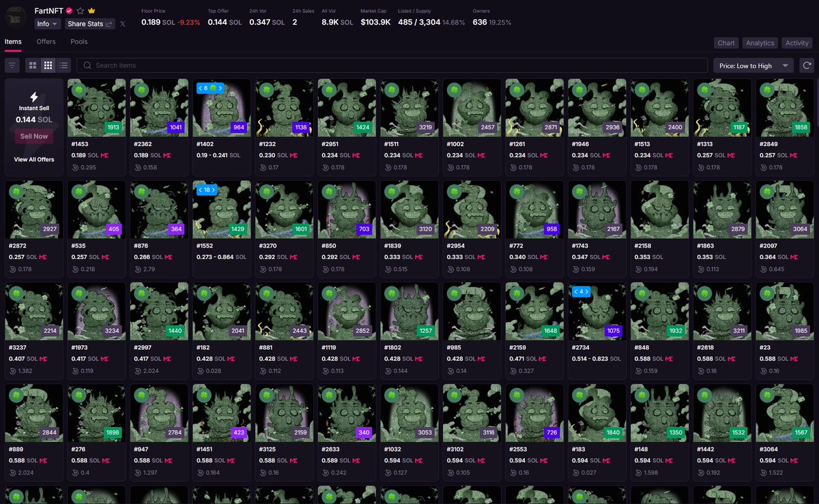Open the thumbnail of item #1002
Screen dimensions: 819x504
(472, 108)
